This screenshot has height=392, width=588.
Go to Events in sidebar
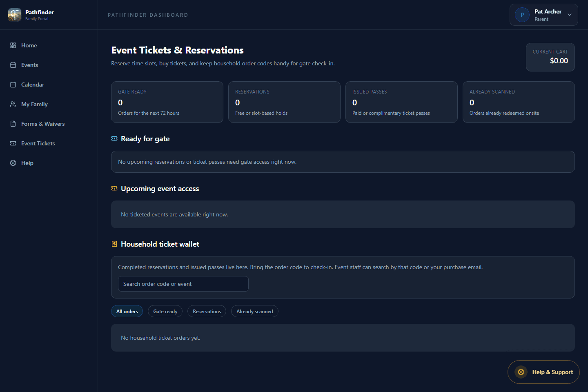tap(49, 65)
